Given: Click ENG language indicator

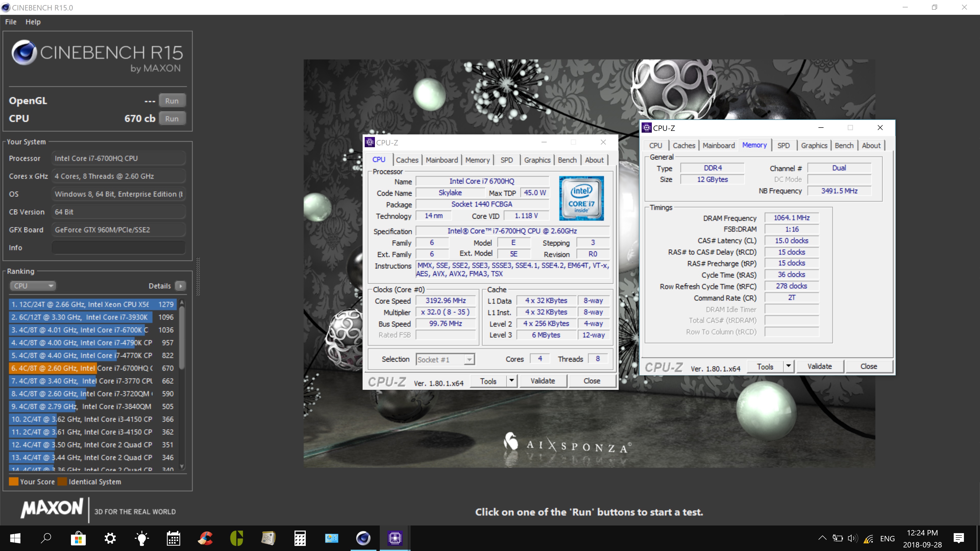Looking at the screenshot, I should [x=887, y=539].
